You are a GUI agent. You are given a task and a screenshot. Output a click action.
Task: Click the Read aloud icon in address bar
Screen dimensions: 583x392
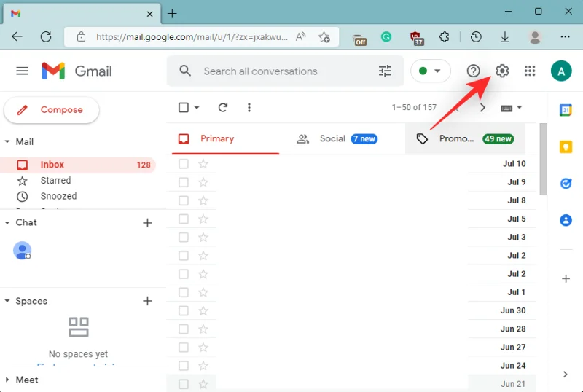300,36
